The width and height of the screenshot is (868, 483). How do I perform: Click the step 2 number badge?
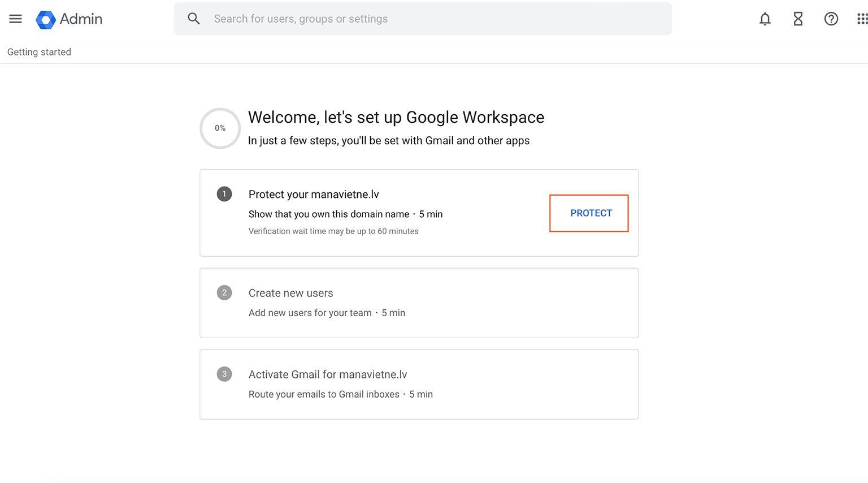[224, 292]
